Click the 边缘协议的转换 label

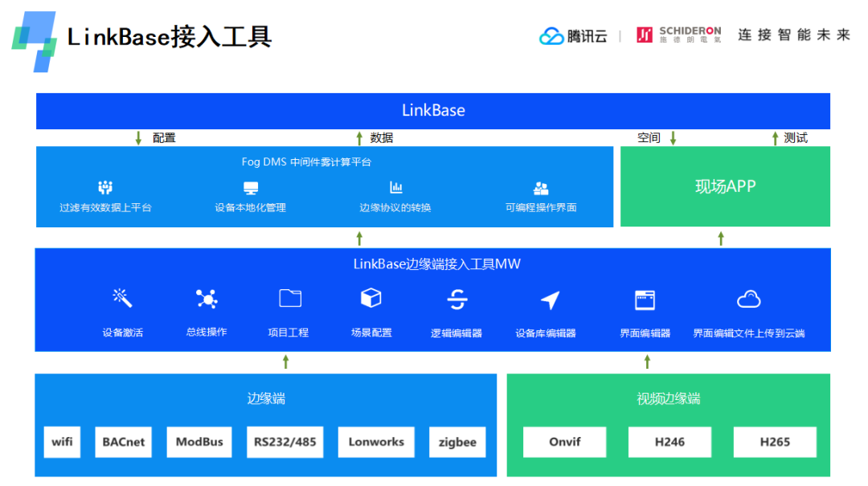395,207
